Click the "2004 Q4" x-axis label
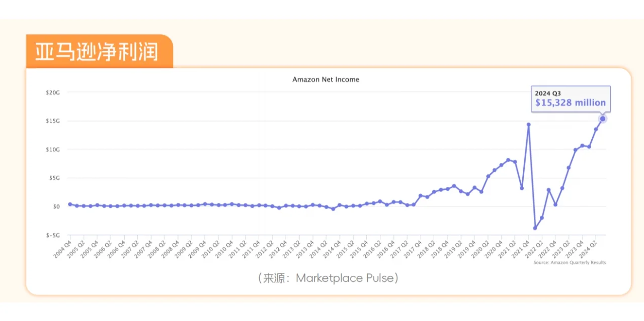 tap(62, 249)
